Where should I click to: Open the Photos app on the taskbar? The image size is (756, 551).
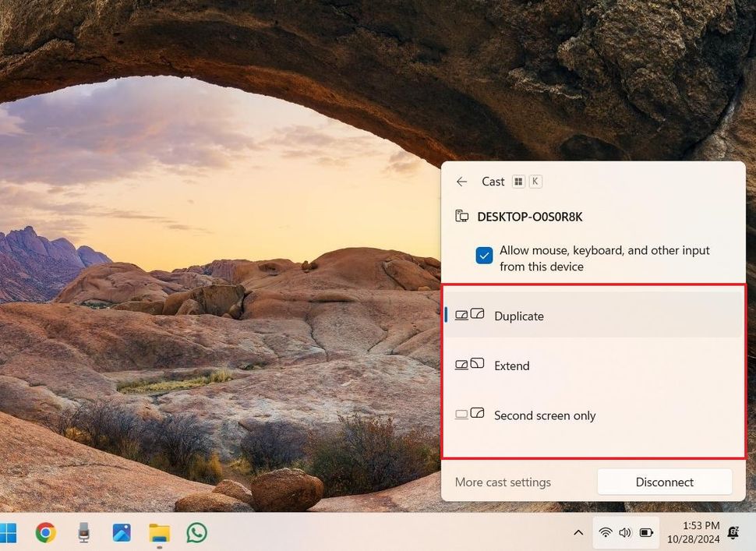point(121,532)
